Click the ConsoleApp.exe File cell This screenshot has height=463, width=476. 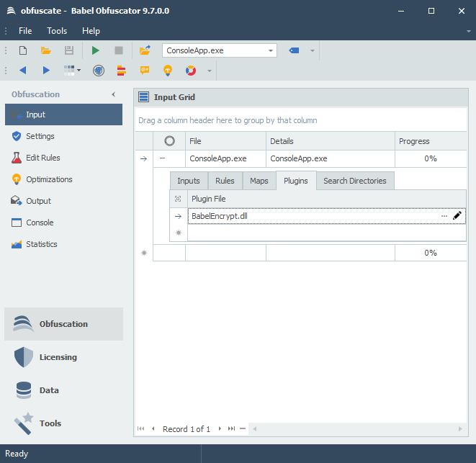click(225, 158)
